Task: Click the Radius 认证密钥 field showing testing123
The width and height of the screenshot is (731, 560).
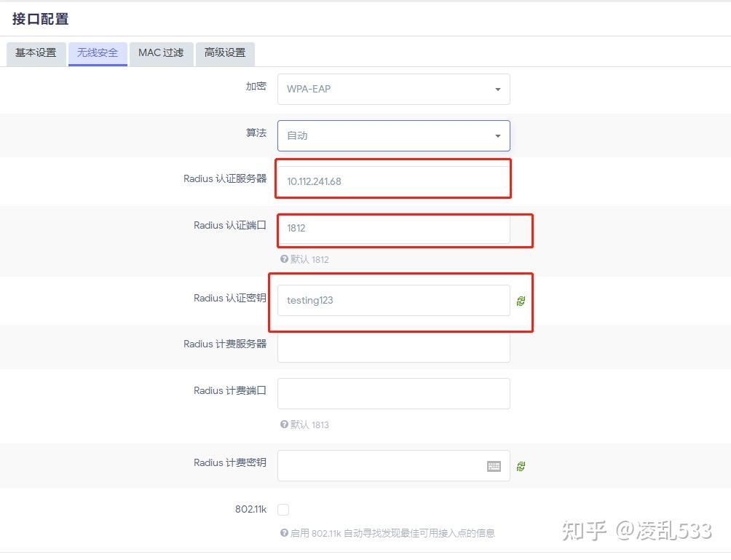Action: click(x=393, y=301)
